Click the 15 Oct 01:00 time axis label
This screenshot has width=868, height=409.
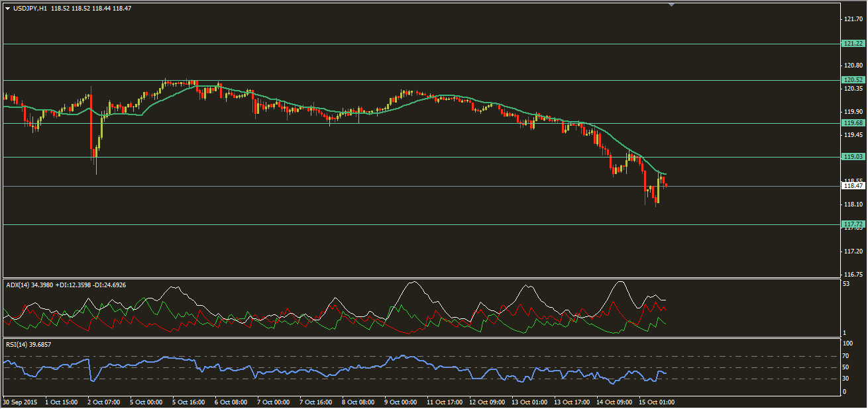pos(655,402)
